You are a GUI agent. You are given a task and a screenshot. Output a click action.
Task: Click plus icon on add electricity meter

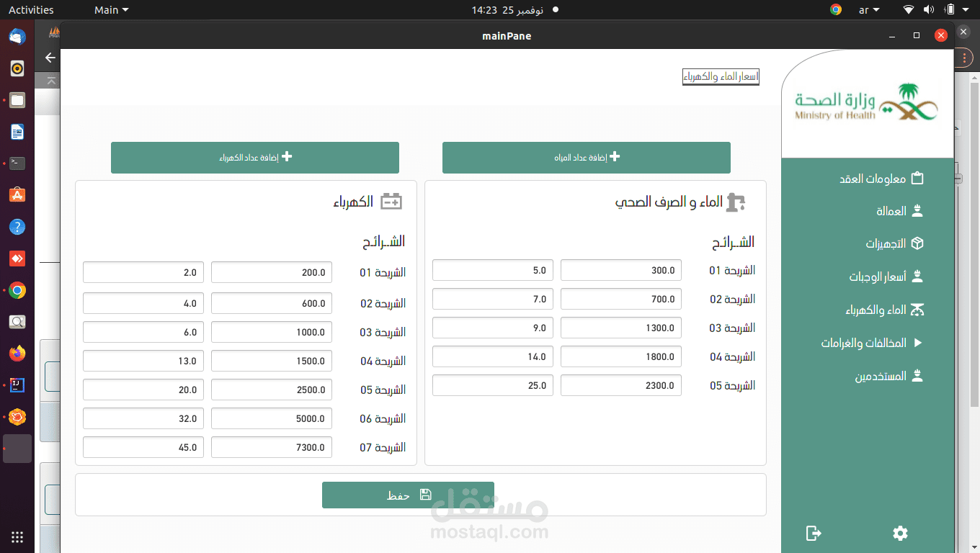tap(287, 156)
